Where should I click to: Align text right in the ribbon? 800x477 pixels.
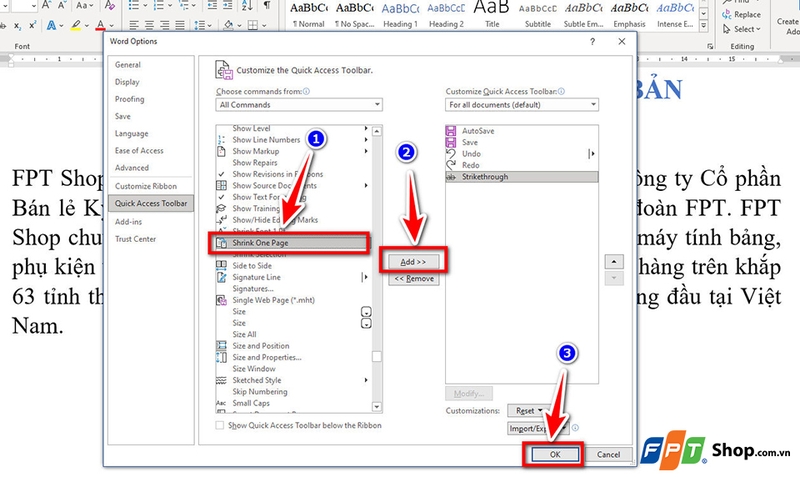[164, 25]
